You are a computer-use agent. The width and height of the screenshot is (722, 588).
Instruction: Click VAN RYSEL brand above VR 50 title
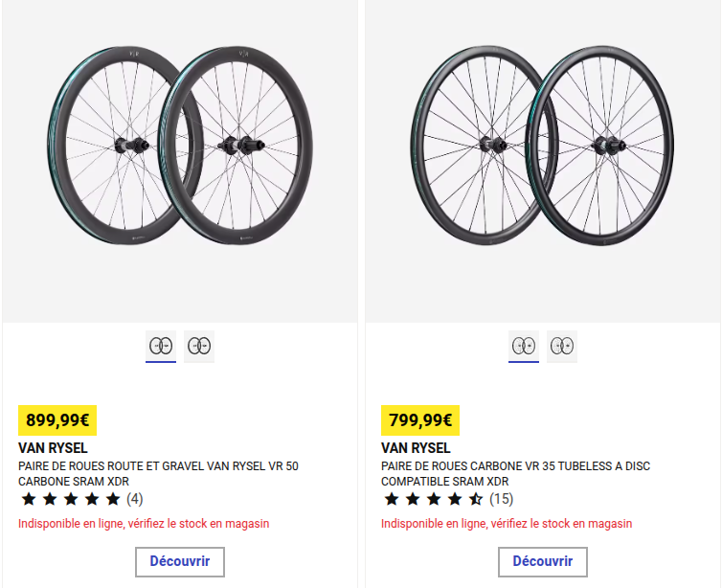tap(53, 447)
